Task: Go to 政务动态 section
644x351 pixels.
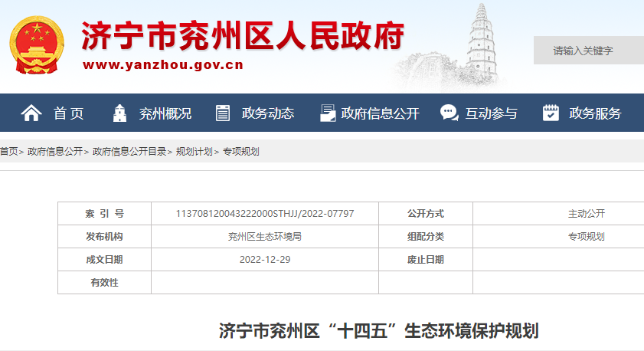Action: pyautogui.click(x=268, y=113)
